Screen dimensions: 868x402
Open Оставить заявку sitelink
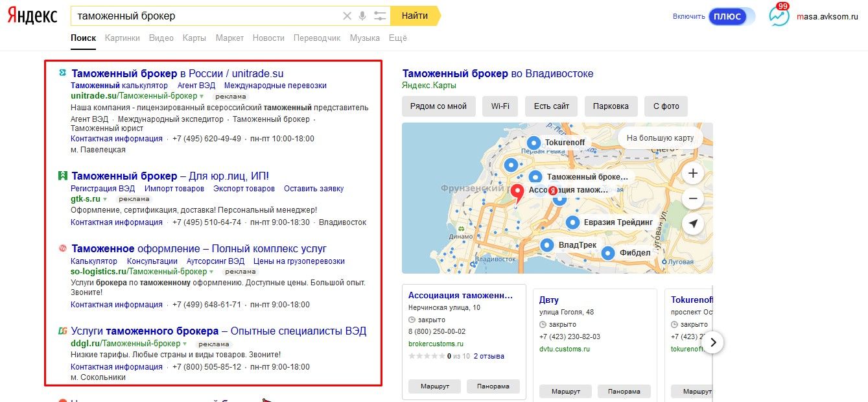314,189
